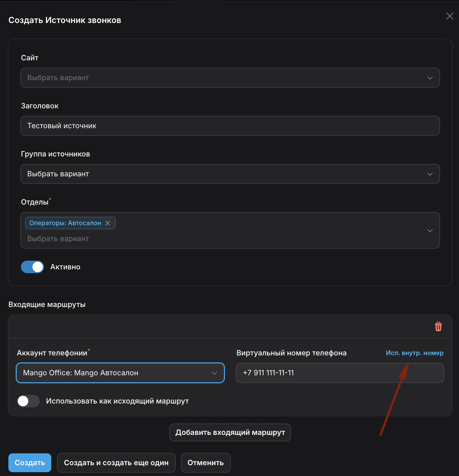Click 'Выбрать вариант' placeholder in Отделы
Image resolution: width=459 pixels, height=476 pixels.
58,239
